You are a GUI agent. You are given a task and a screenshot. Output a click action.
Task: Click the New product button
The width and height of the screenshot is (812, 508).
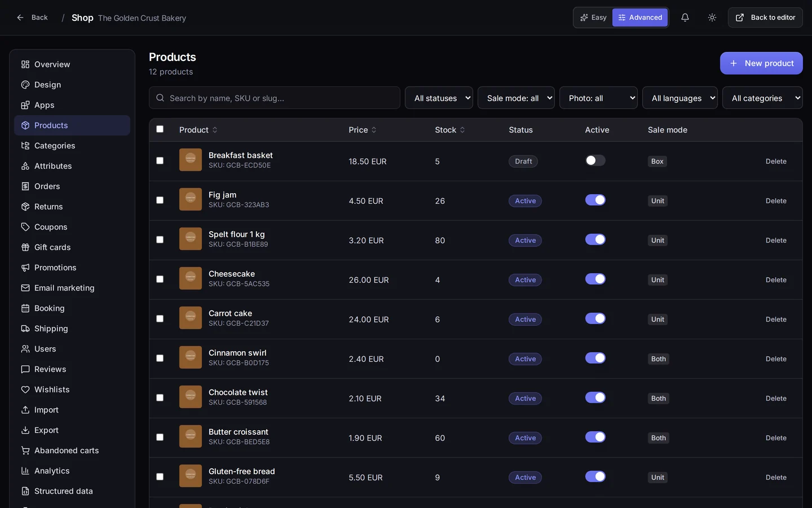coord(761,63)
